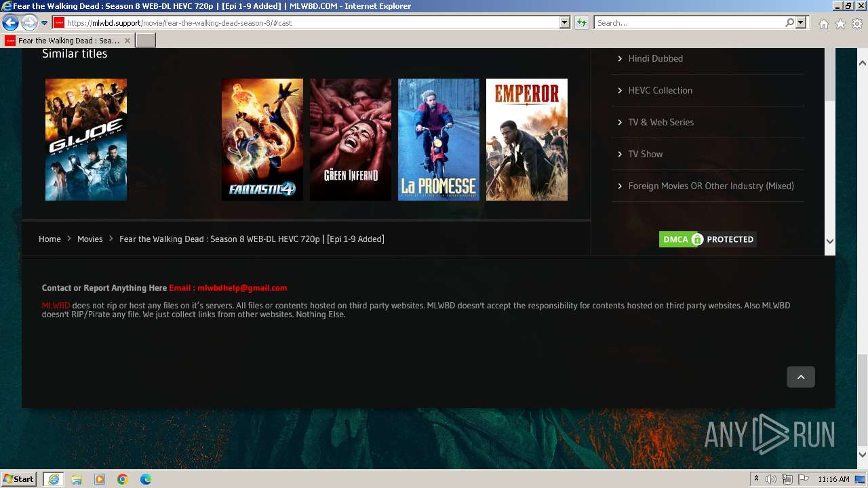Open the Microsoft Edge taskbar icon
The height and width of the screenshot is (488, 868).
(x=146, y=479)
